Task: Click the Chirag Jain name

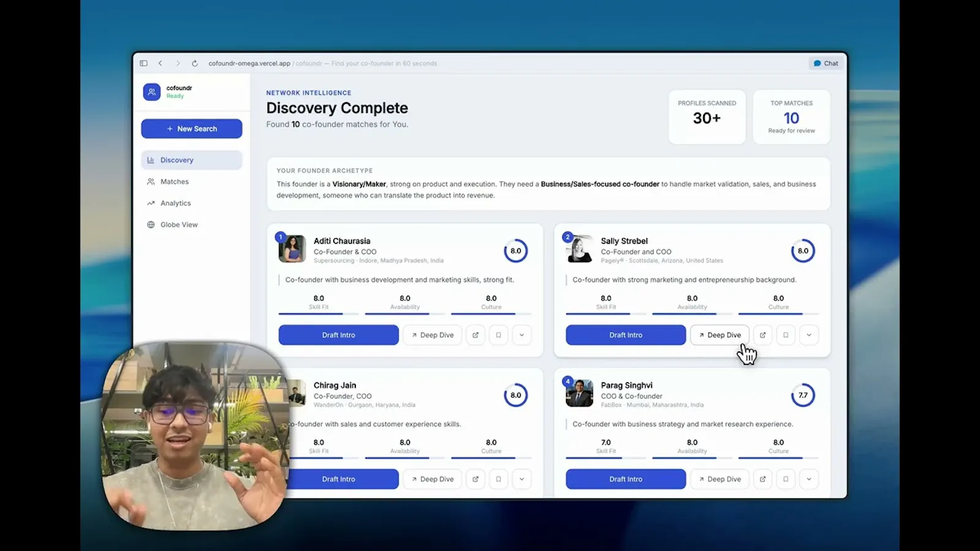Action: (334, 385)
